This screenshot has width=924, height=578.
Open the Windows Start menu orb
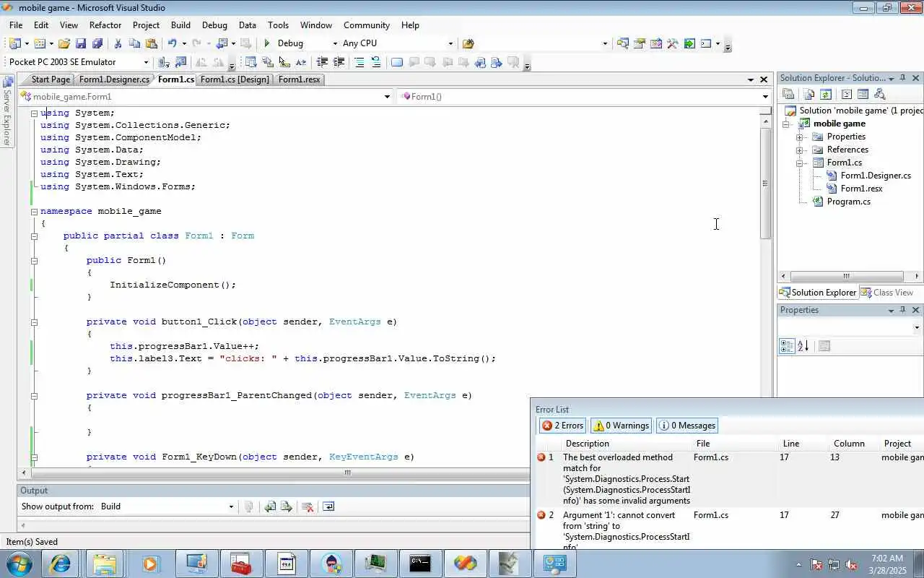coord(18,564)
